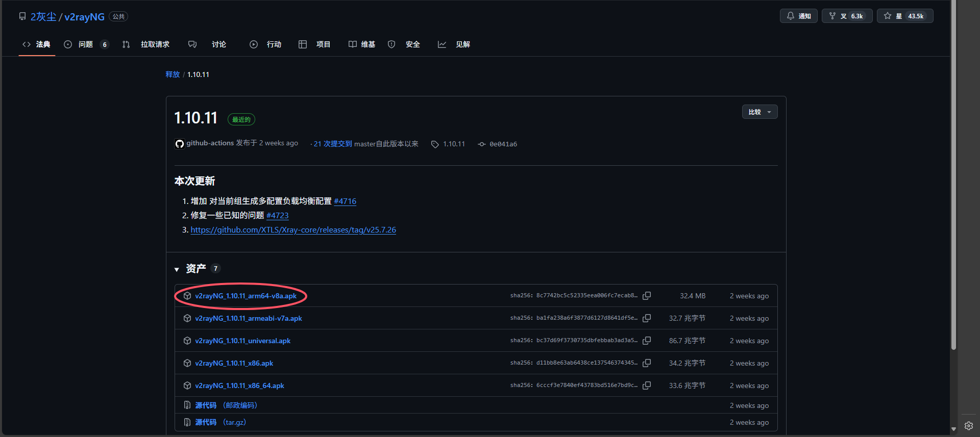Copy sha256 of x86_64.apk

coord(647,385)
